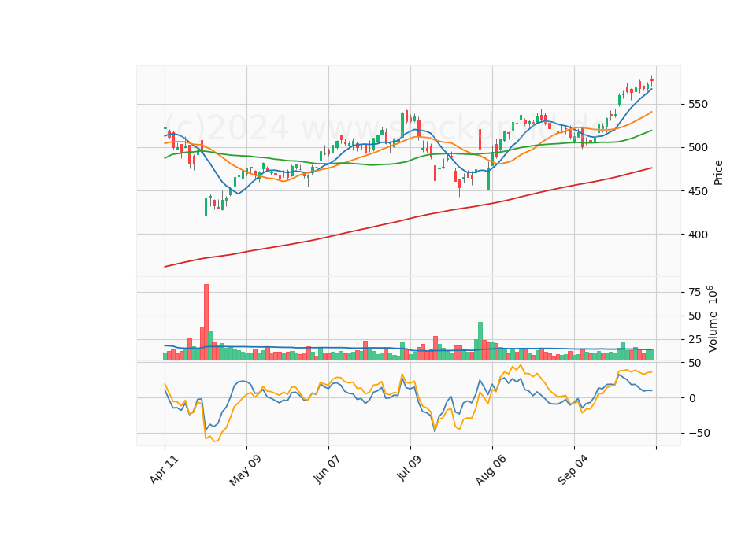This screenshot has height=543, width=756.
Task: Click the tallest red volume bar
Action: (x=206, y=323)
